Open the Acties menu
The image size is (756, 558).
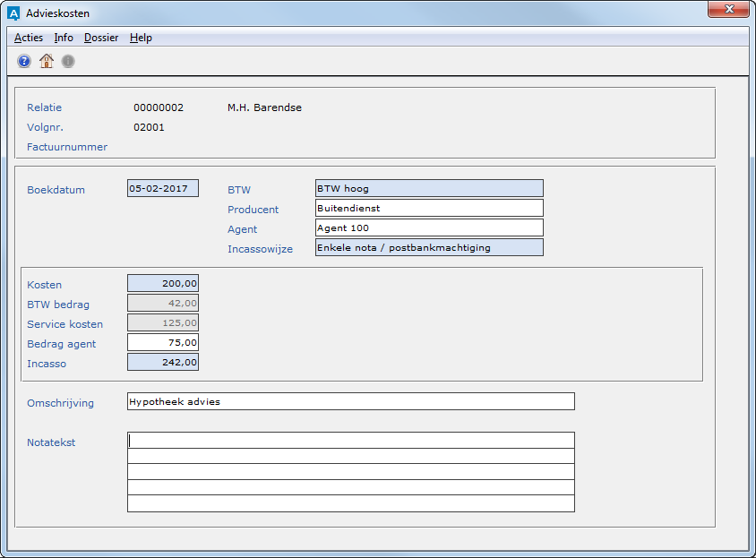click(29, 38)
